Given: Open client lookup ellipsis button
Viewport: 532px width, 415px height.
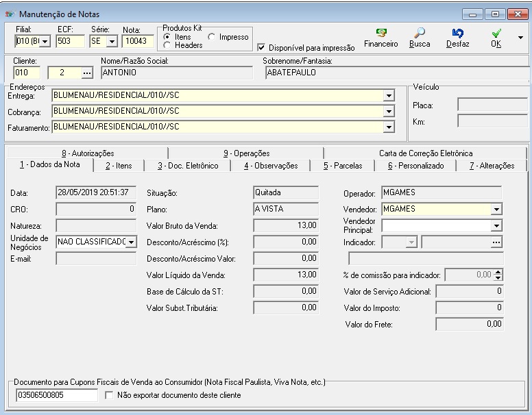Looking at the screenshot, I should (x=87, y=73).
